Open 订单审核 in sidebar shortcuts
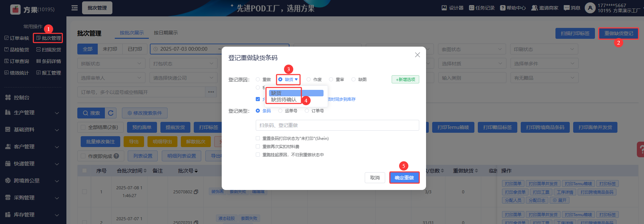This screenshot has height=224, width=644. pos(17,38)
